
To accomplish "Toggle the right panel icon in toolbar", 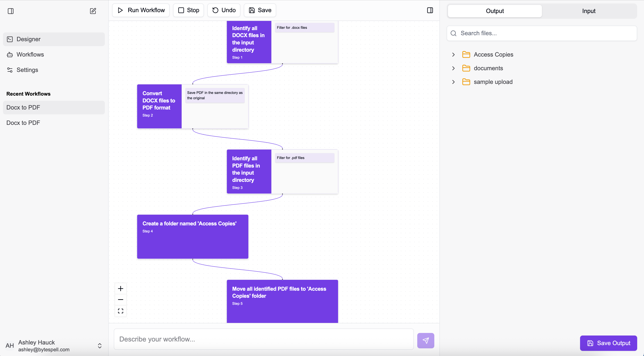I will tap(430, 10).
